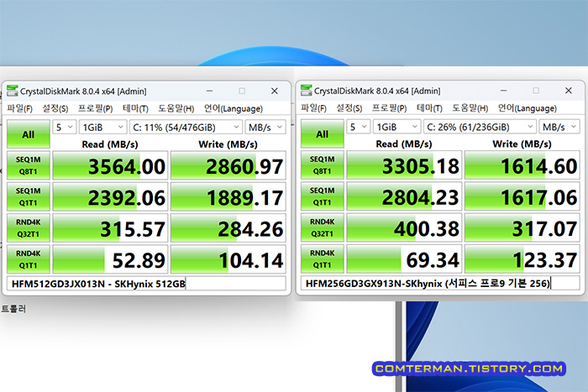588x392 pixels.
Task: Click comment field HFM256GD3GX913N-SKhynix in right window
Action: point(440,284)
